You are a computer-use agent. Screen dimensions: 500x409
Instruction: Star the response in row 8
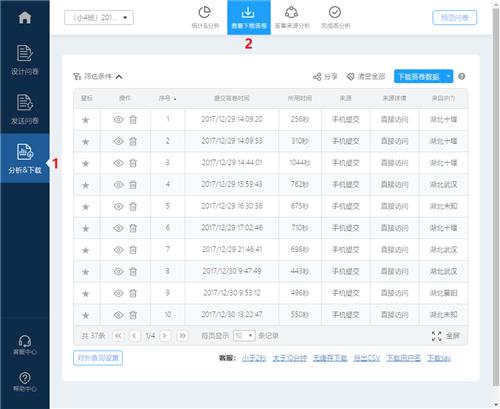[86, 272]
